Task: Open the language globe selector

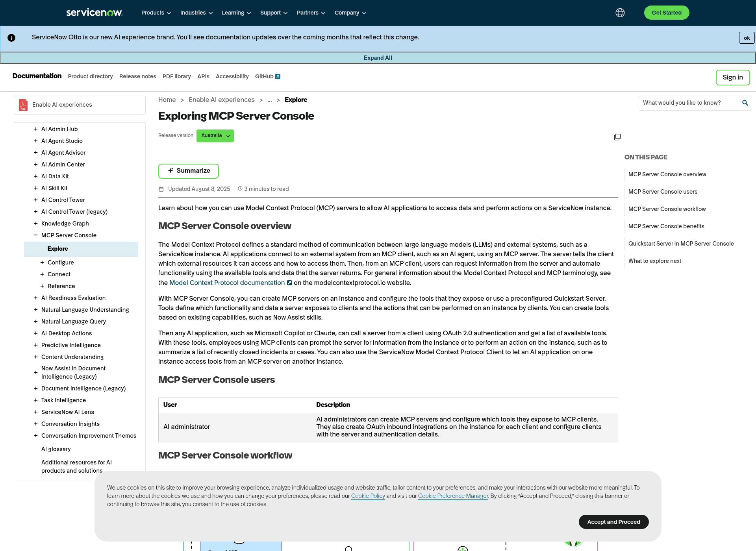Action: [x=620, y=13]
